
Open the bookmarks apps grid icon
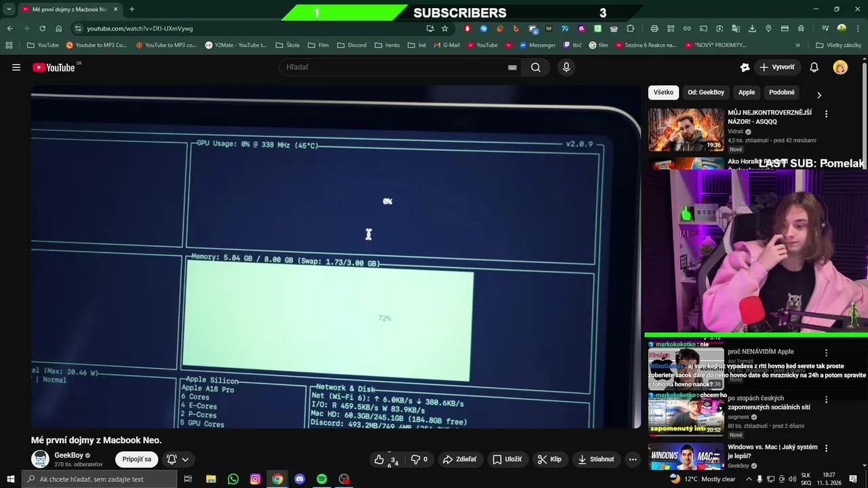(x=9, y=45)
